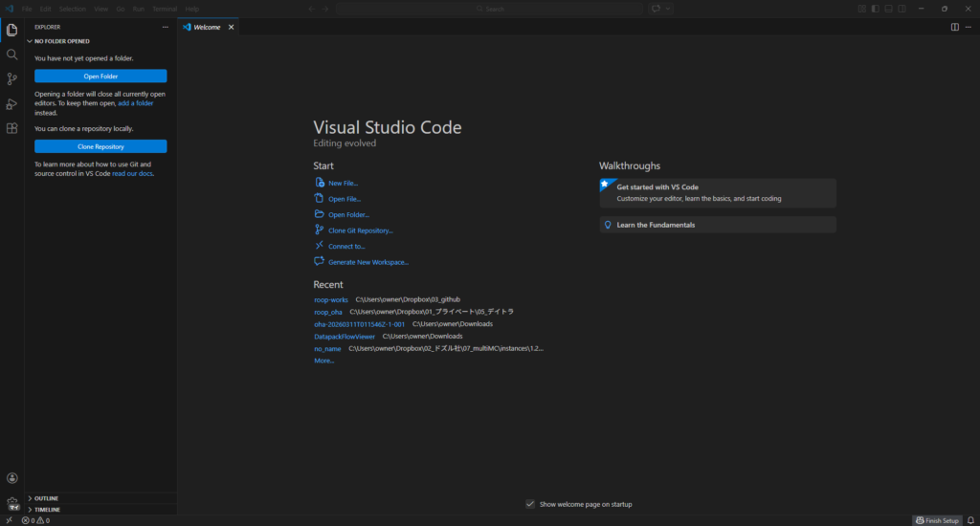Click the Generate New Workspace... link
Viewport: 980px width, 526px height.
[x=368, y=262]
